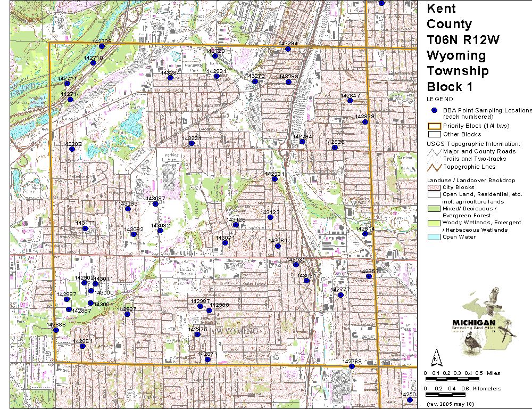Click the Mixed/Deciduous Forest legend swatch
The image size is (532, 409).
coord(434,209)
